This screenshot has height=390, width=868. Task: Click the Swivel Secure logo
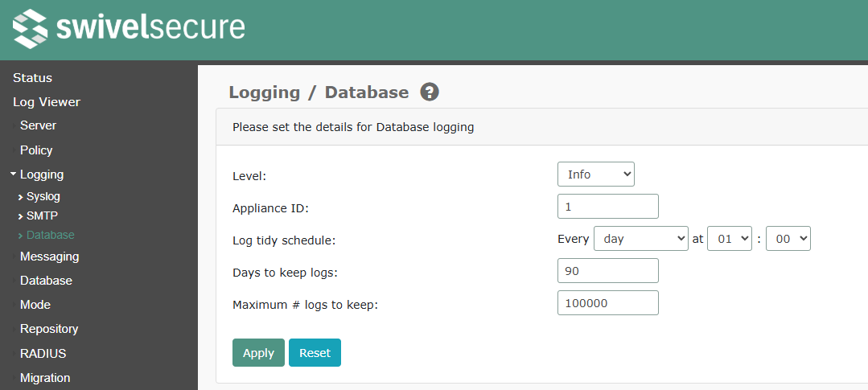(x=129, y=28)
